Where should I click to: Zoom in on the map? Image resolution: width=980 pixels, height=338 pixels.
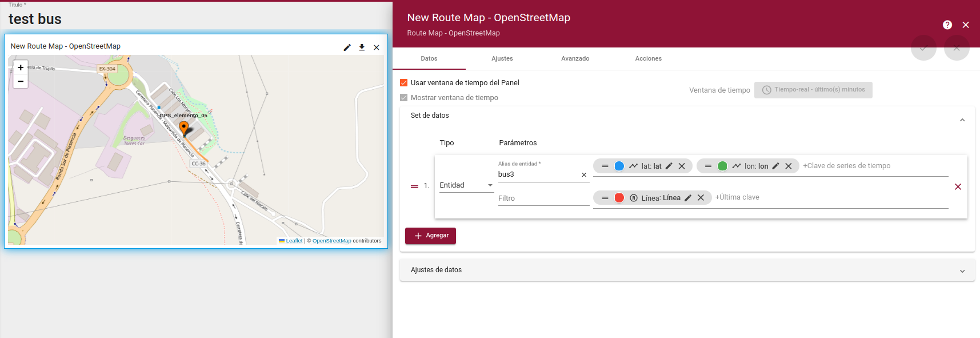[x=21, y=67]
